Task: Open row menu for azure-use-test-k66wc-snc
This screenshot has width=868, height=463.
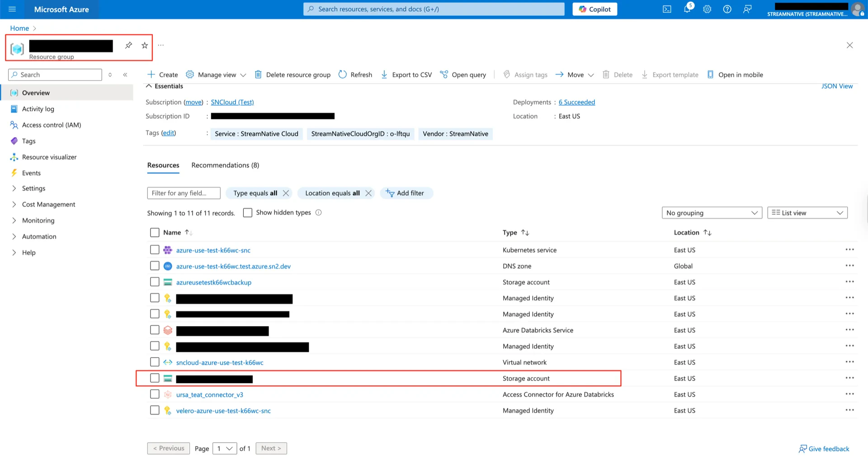Action: (850, 250)
